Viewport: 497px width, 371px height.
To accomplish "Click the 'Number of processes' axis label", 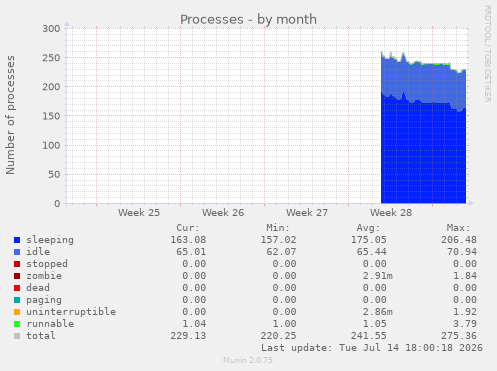I will click(10, 115).
